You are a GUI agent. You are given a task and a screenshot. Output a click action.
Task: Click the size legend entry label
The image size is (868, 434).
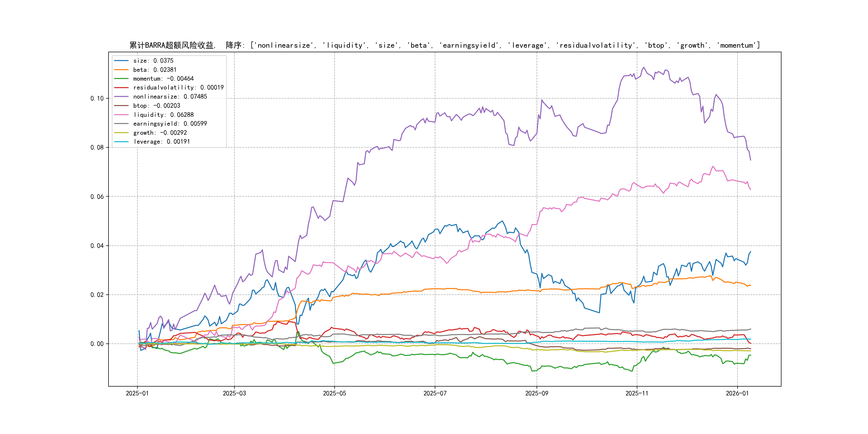[153, 61]
